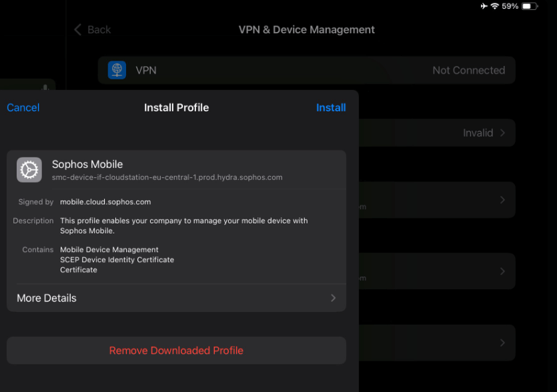Click the airplane mode status icon
Viewport: 557px width, 392px height.
tap(484, 6)
